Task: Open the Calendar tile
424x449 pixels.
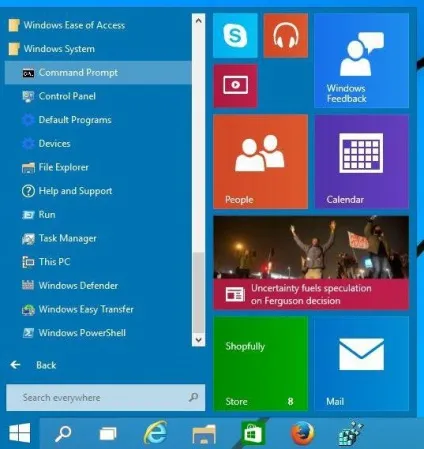Action: click(x=361, y=162)
